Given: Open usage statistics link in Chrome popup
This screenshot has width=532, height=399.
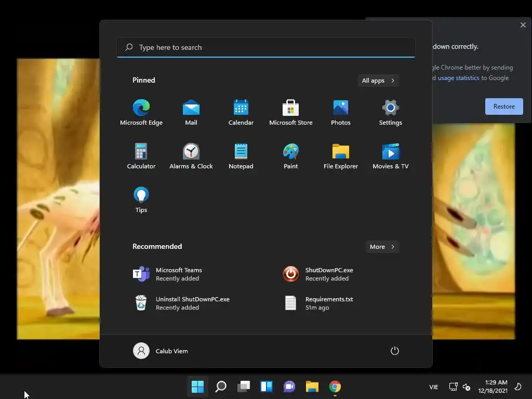Looking at the screenshot, I should (458, 78).
